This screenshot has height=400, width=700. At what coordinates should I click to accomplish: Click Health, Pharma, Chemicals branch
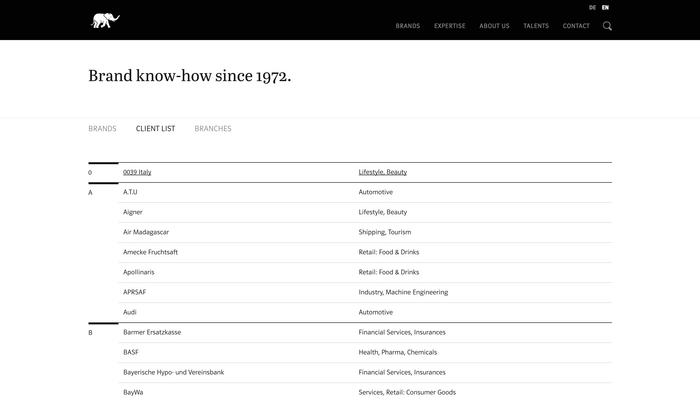point(398,352)
